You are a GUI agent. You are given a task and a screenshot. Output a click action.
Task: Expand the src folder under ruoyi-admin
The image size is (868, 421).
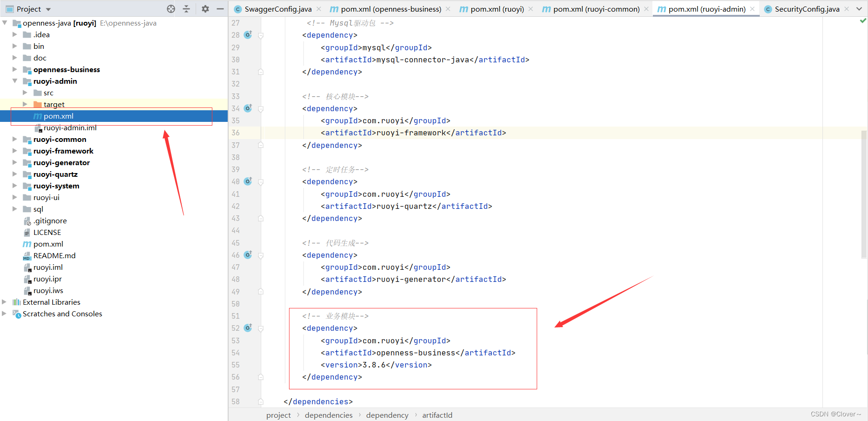(25, 93)
